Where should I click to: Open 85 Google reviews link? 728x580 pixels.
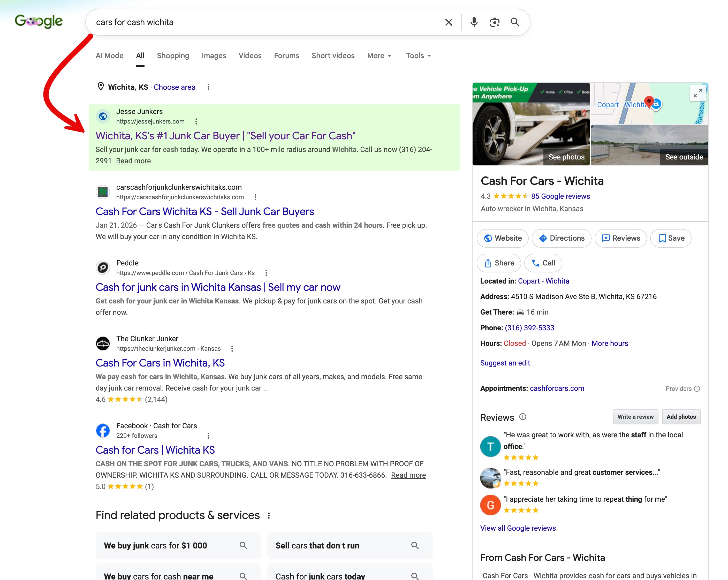click(560, 196)
